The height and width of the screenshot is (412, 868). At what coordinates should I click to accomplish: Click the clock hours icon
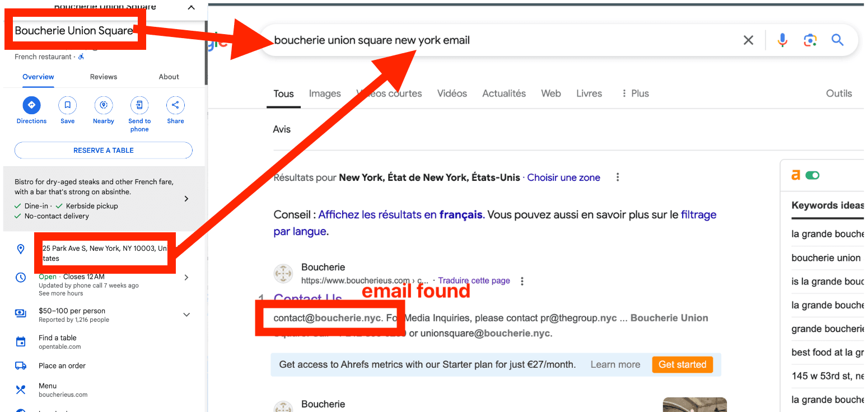pyautogui.click(x=21, y=277)
